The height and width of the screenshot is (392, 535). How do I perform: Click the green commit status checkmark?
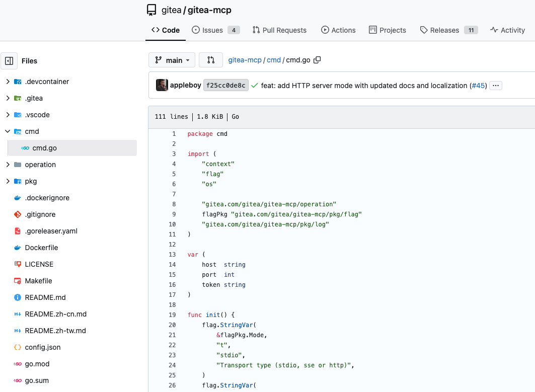tap(255, 85)
